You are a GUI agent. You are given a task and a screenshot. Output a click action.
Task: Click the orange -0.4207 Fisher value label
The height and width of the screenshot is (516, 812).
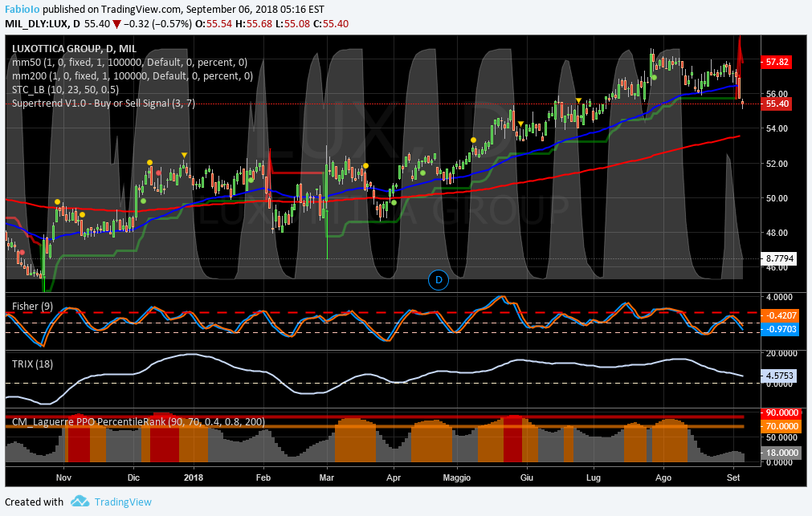pyautogui.click(x=779, y=315)
